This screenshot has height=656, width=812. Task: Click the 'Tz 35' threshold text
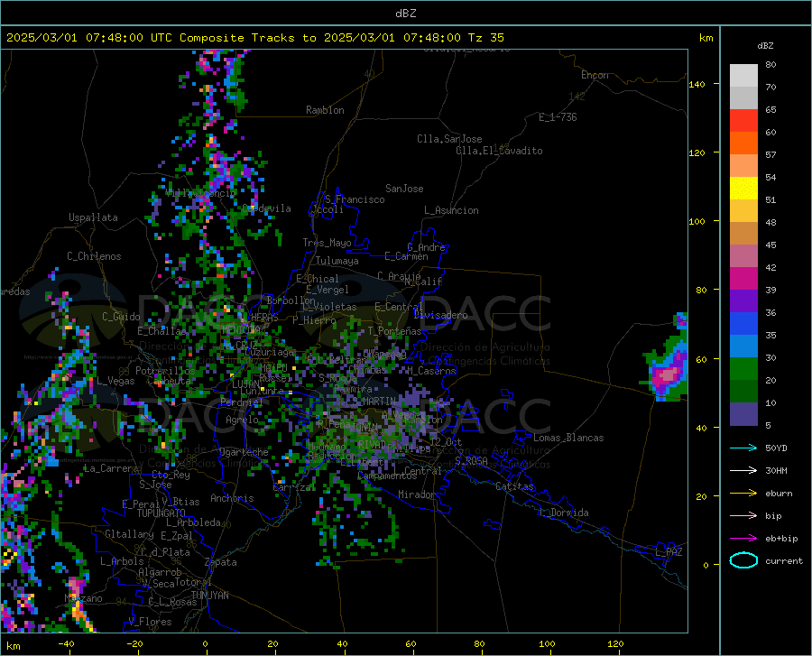pyautogui.click(x=485, y=38)
